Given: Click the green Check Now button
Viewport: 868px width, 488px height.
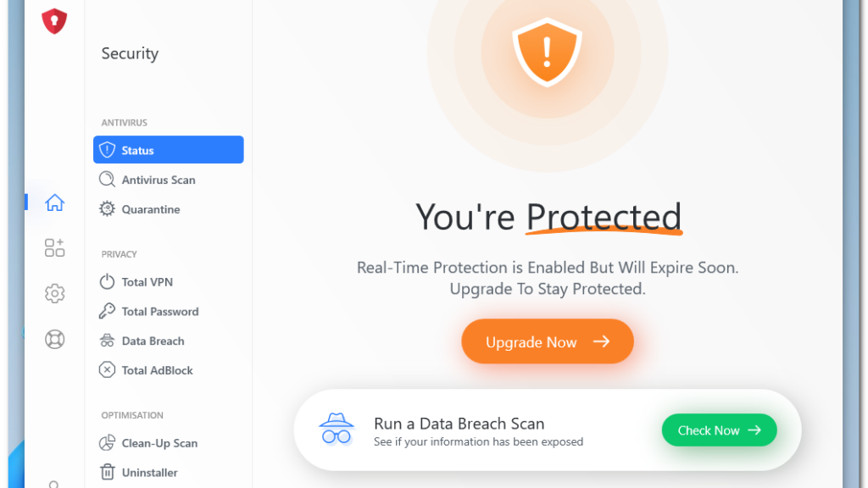Looking at the screenshot, I should [x=719, y=430].
